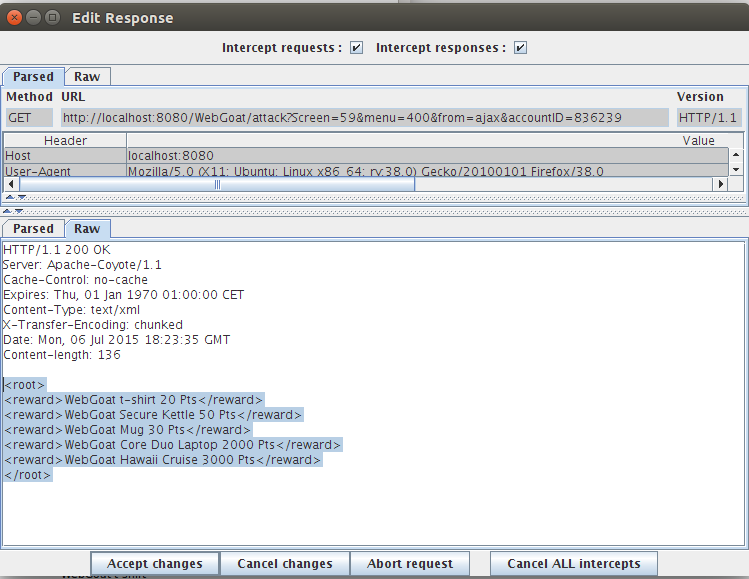Click request/response split divider up arrow
Screen dimensions: 749x579
(x=7, y=211)
